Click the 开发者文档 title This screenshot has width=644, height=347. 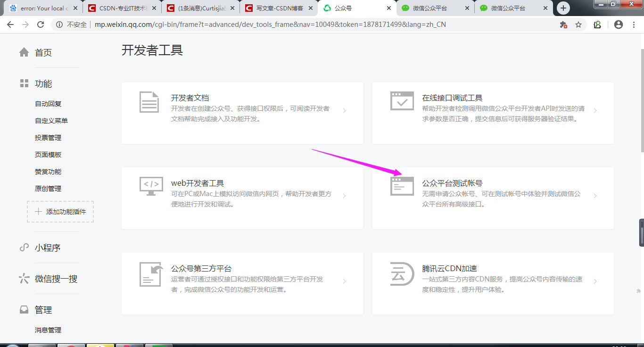190,98
